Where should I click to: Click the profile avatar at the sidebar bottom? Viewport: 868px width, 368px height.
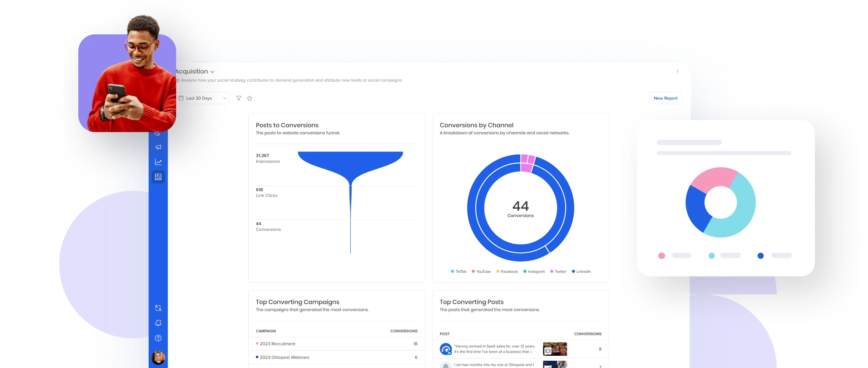click(159, 357)
